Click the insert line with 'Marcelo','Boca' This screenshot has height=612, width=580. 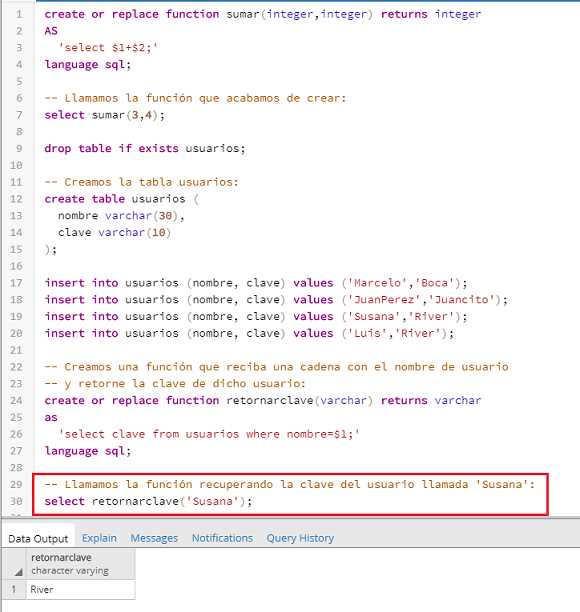click(256, 283)
